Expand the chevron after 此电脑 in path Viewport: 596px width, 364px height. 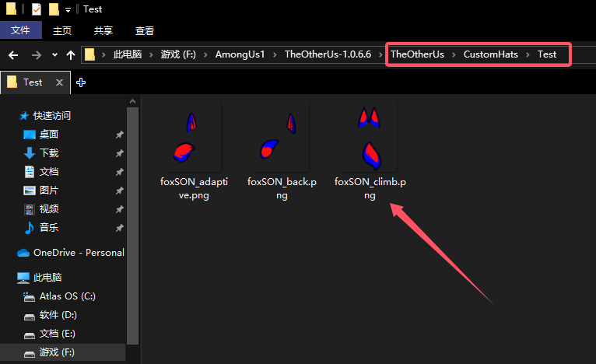[x=151, y=55]
